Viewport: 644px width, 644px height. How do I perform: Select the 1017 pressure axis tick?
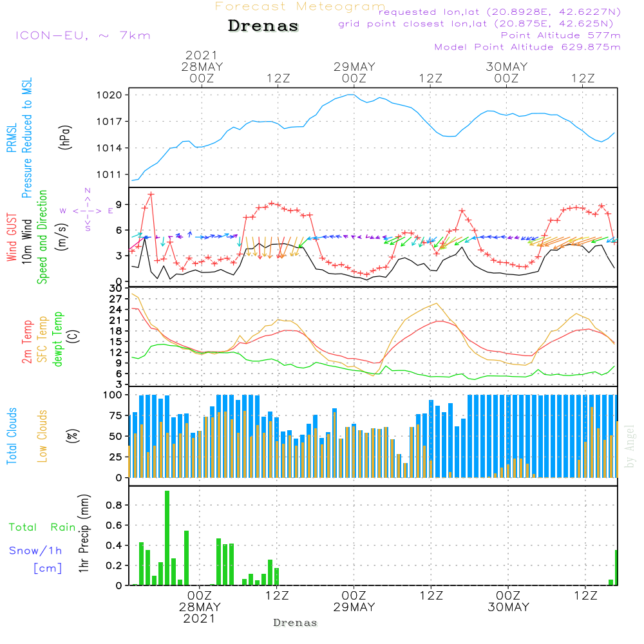(109, 122)
